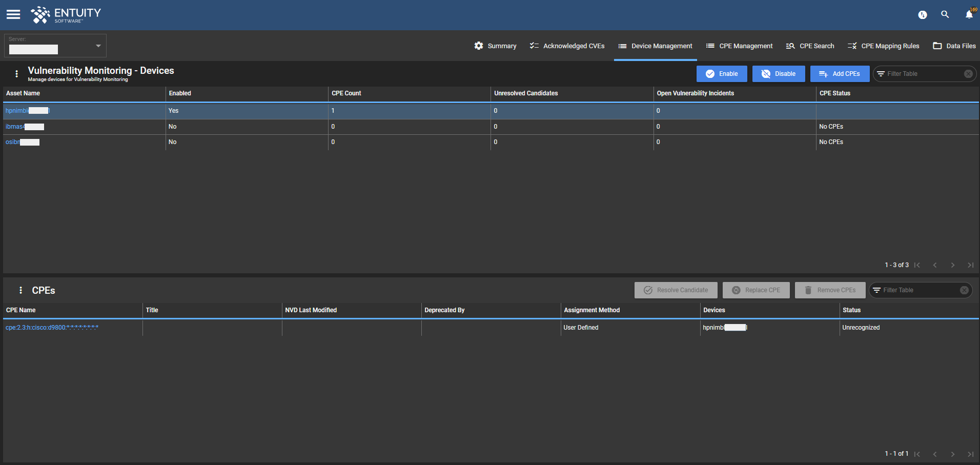Sort by Unresolved Candidates column
Image resolution: width=980 pixels, height=465 pixels.
tap(526, 93)
